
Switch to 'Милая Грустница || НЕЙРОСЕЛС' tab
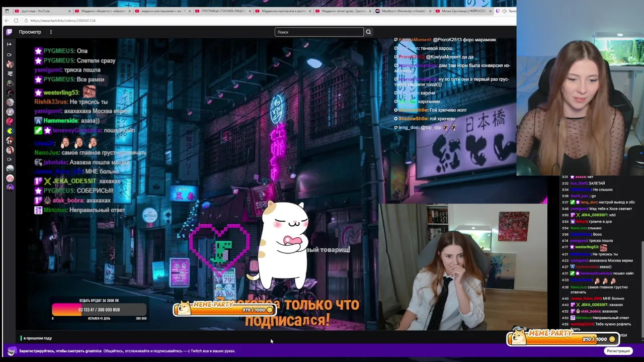[463, 11]
